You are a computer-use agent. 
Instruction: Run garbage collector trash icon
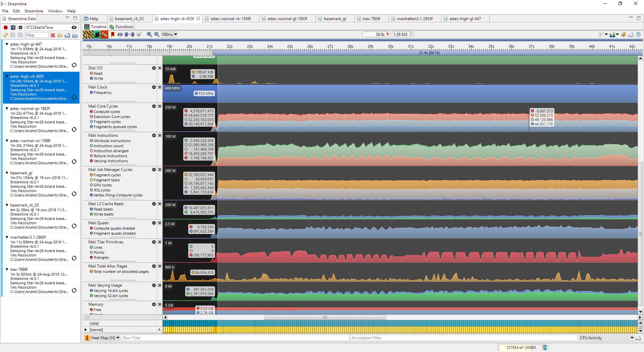(x=545, y=348)
